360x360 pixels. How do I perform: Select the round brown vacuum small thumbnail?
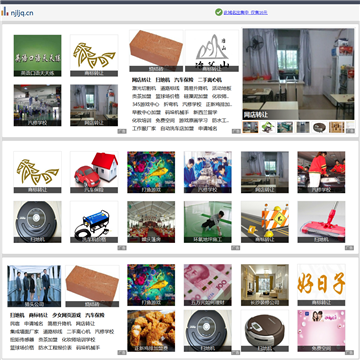click(x=320, y=127)
